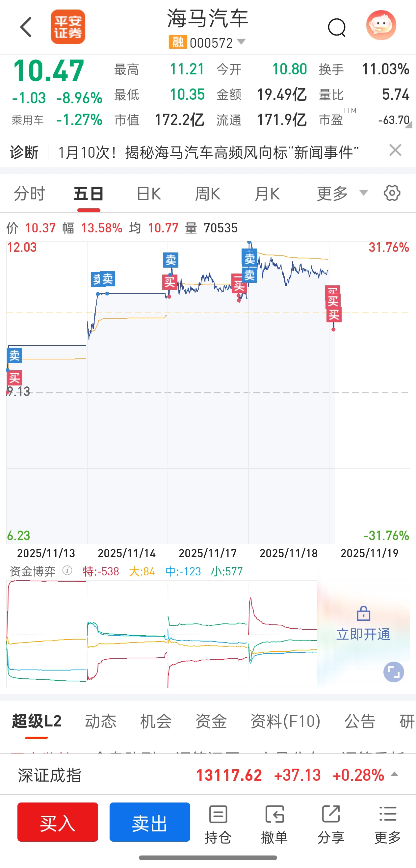The image size is (416, 868).
Task: Expand quote details corner triangle
Action: (x=408, y=125)
